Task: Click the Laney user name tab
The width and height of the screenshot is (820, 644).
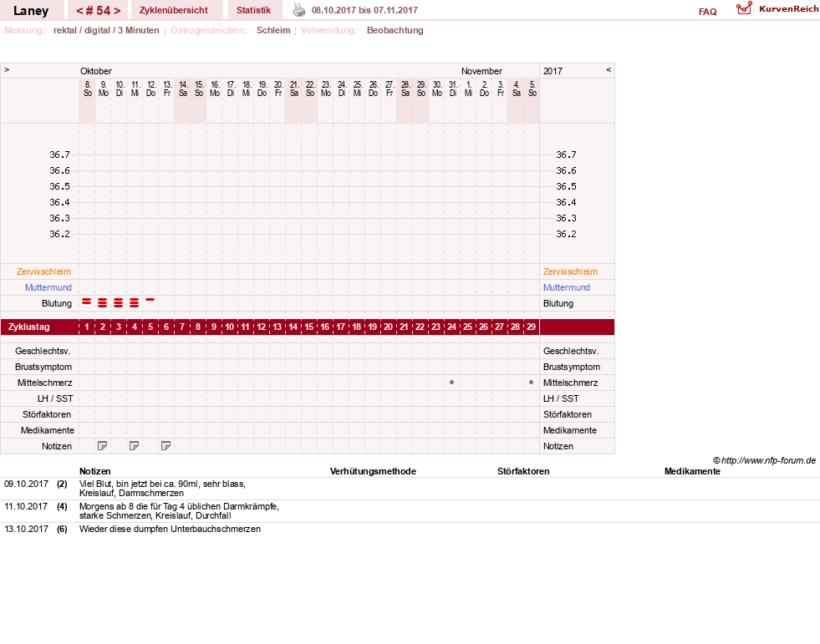Action: click(x=31, y=11)
